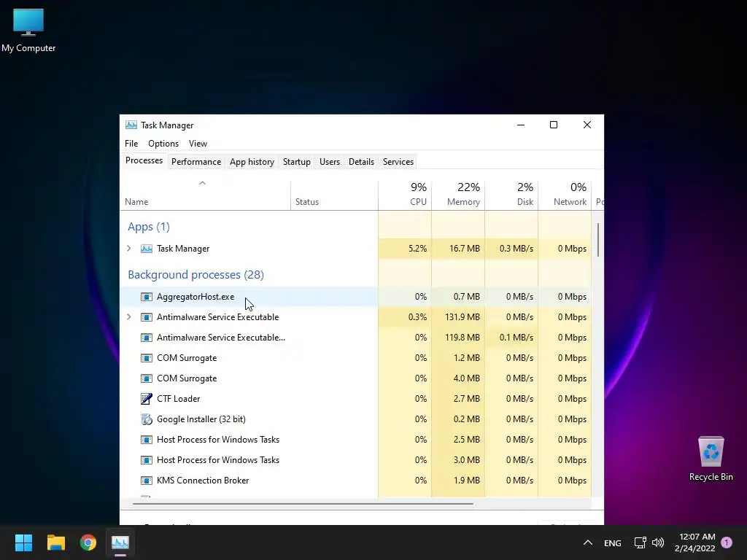The image size is (747, 560).
Task: Click the AggregatorHost.exe process icon
Action: tap(146, 297)
